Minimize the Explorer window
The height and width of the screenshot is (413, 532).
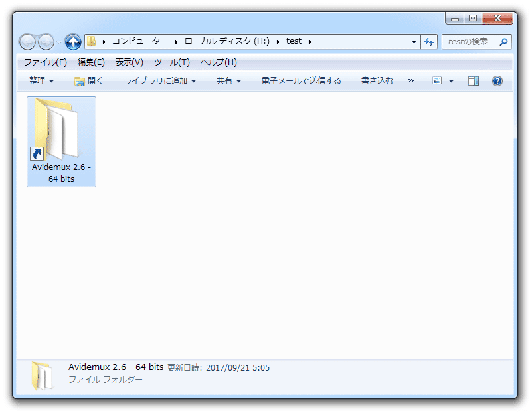point(455,18)
